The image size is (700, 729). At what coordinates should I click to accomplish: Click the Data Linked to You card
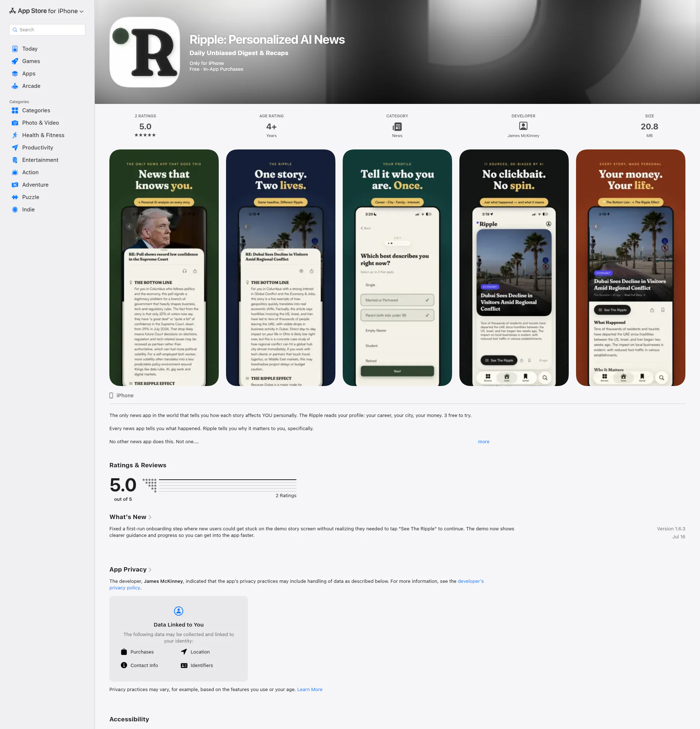coord(179,639)
